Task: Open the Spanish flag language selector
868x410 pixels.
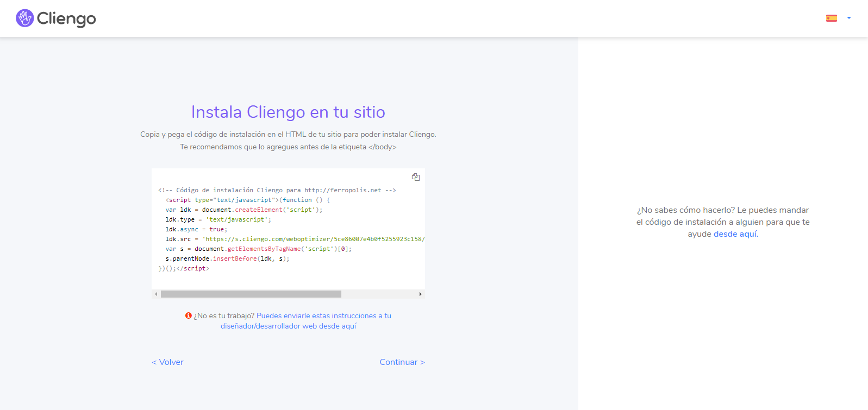Action: 832,18
